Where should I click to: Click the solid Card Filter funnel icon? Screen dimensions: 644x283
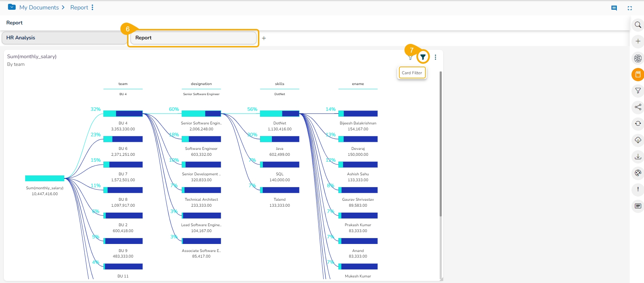pos(423,57)
